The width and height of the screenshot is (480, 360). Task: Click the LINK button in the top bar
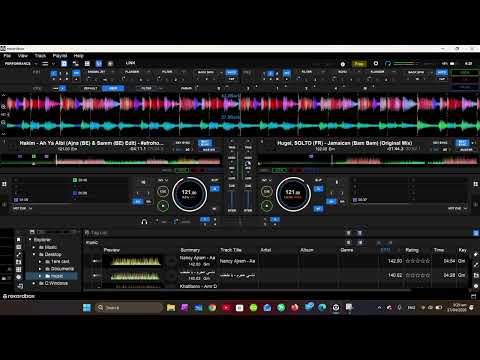pos(131,63)
